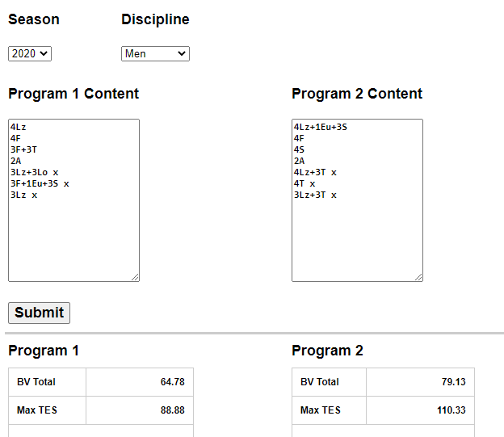
Task: Click the 3F+3T line in Program 1 Content
Action: coord(24,149)
